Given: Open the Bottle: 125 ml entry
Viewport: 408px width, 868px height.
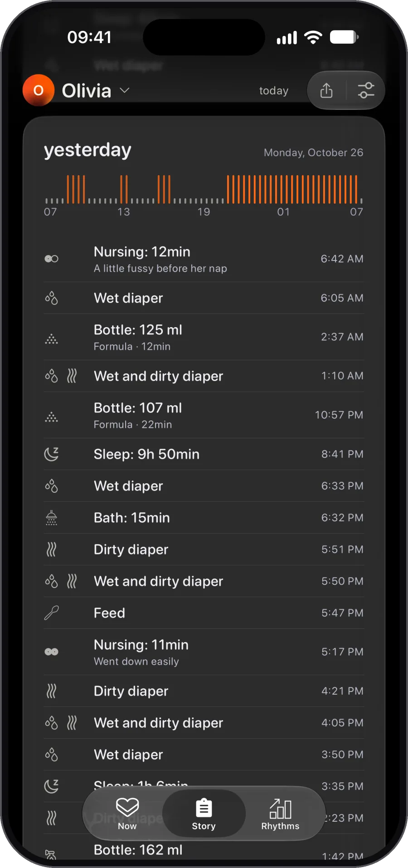Looking at the screenshot, I should tap(204, 337).
